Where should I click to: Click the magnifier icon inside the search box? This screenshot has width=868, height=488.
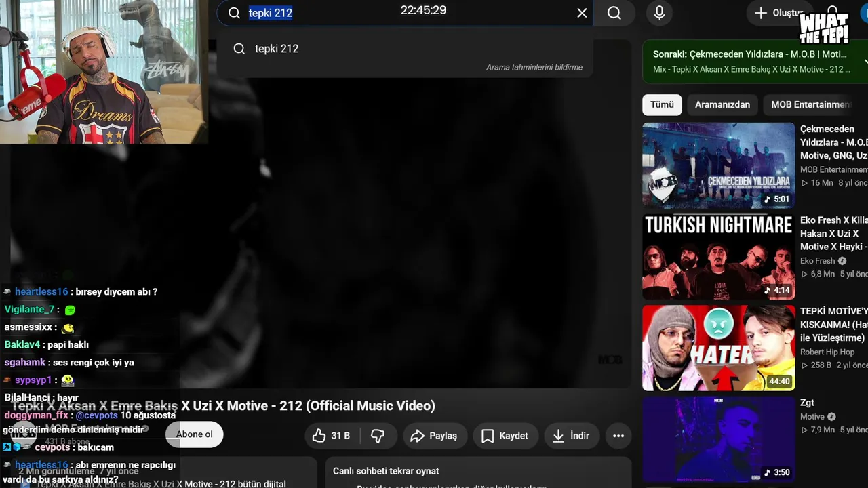coord(235,13)
